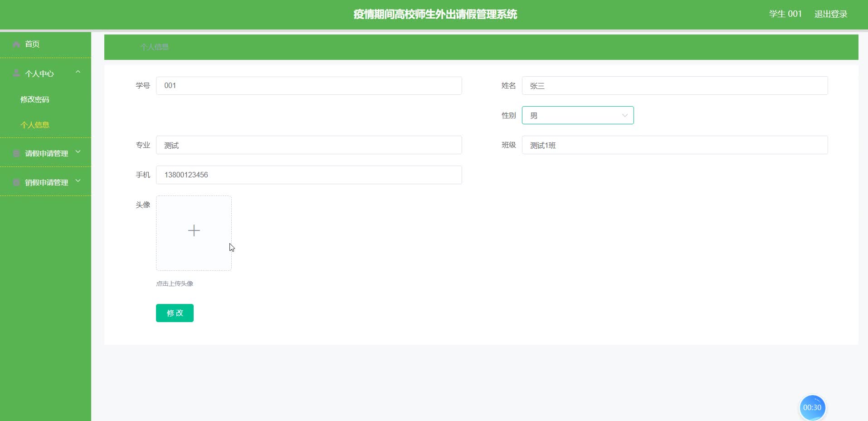Focus the 学号 input field
This screenshot has width=868, height=421.
coord(309,86)
